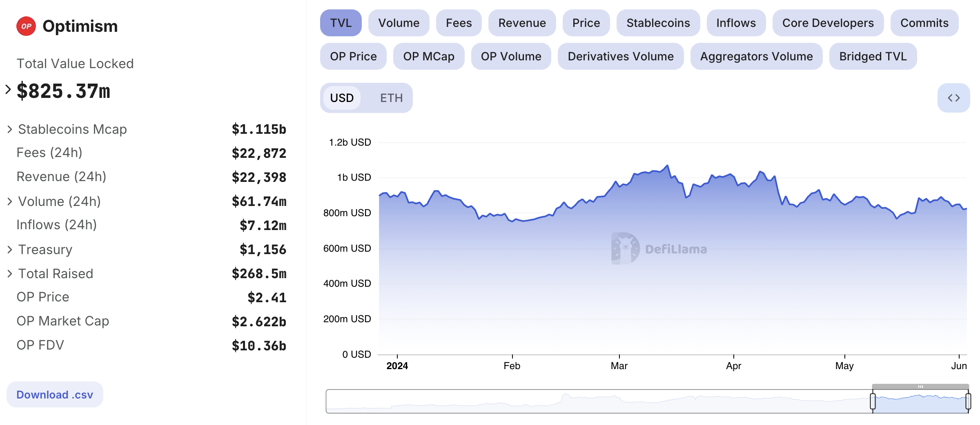Click the embed code icon button

[953, 98]
